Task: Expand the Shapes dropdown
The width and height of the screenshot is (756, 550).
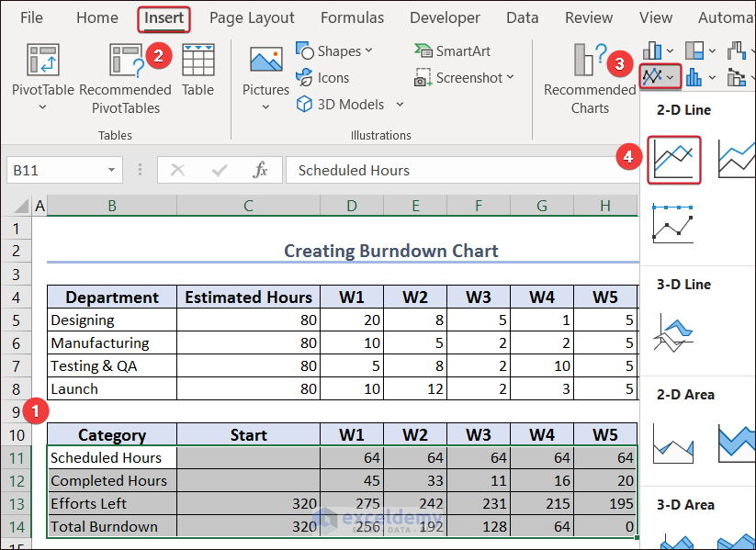Action: coord(368,51)
